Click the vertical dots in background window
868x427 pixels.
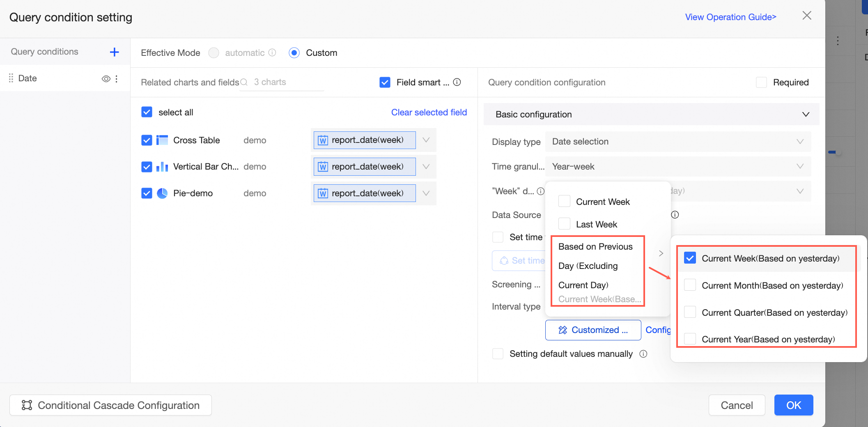click(838, 41)
